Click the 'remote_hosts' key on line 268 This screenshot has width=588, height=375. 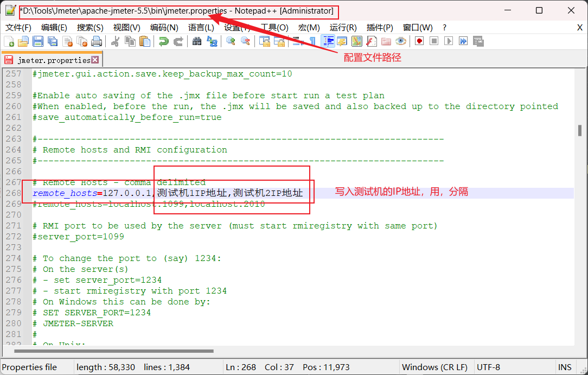click(65, 193)
